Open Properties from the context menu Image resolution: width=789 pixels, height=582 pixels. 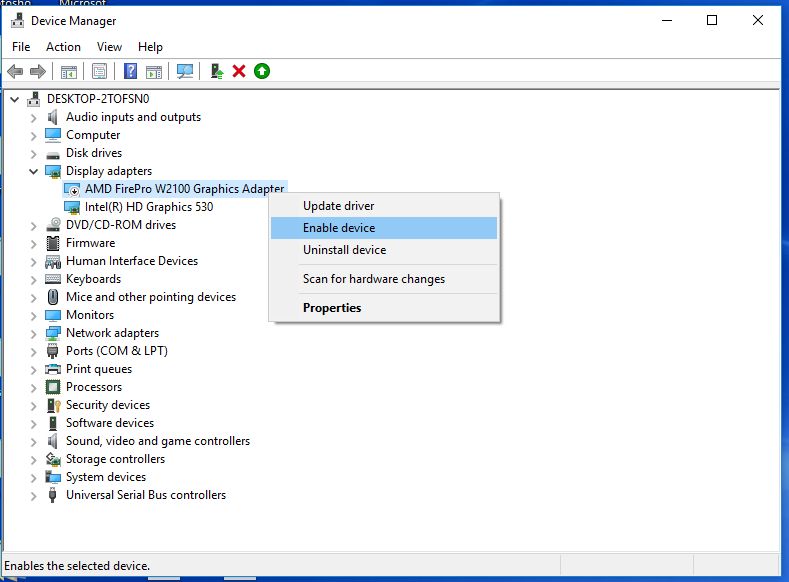pos(384,308)
